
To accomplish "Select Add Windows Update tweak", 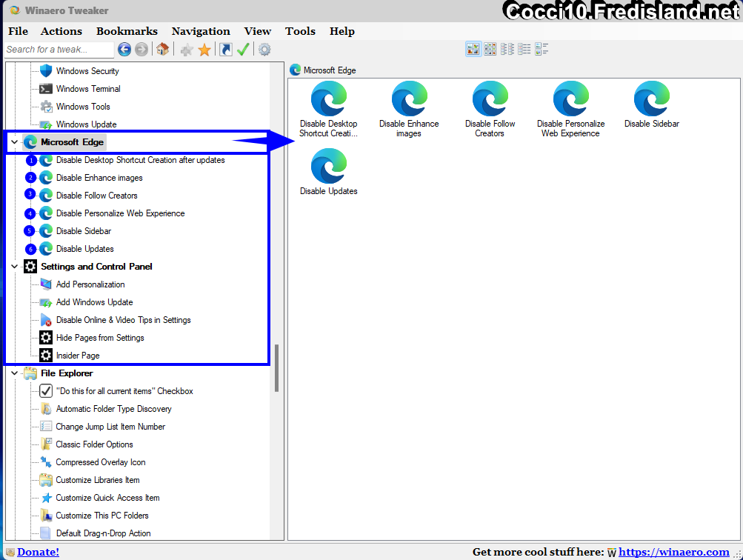I will (x=94, y=302).
